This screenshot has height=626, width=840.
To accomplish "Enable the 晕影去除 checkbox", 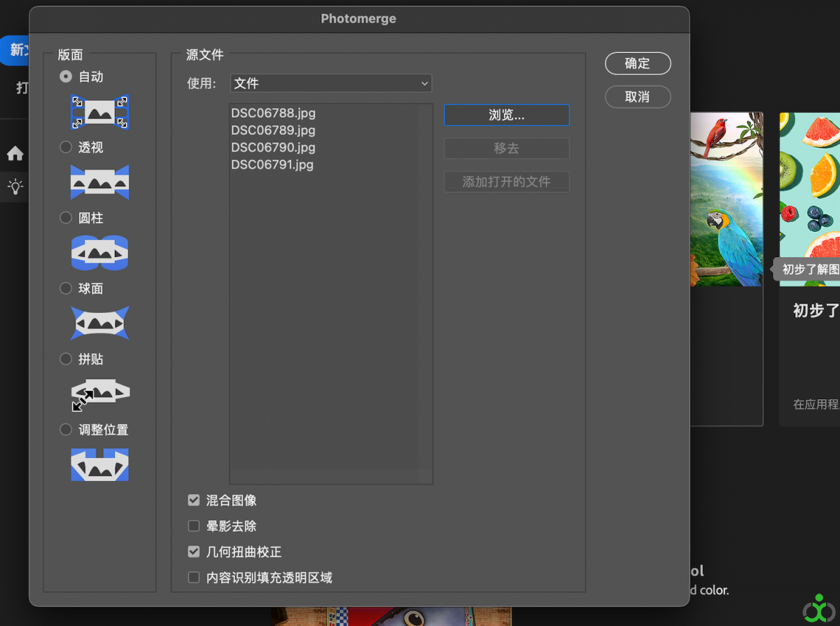I will (194, 526).
